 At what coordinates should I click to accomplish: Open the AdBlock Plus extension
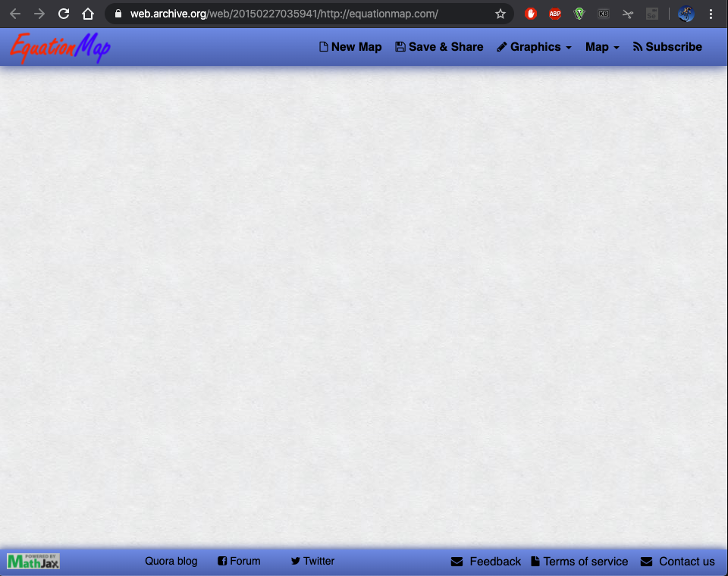pos(555,14)
